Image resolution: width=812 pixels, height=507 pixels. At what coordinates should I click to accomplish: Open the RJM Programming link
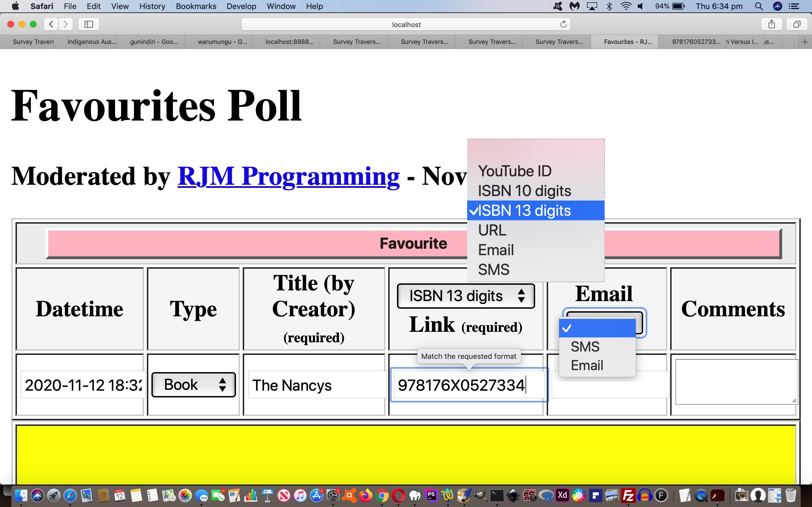click(288, 176)
